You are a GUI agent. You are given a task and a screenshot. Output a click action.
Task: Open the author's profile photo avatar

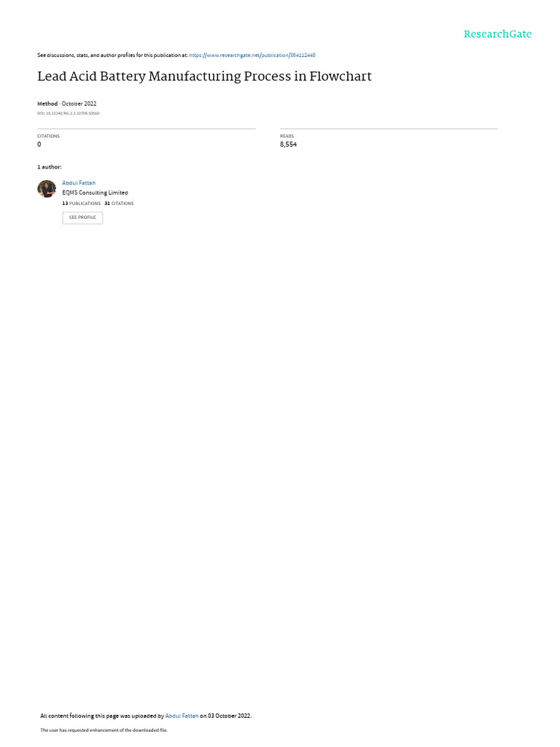(47, 189)
